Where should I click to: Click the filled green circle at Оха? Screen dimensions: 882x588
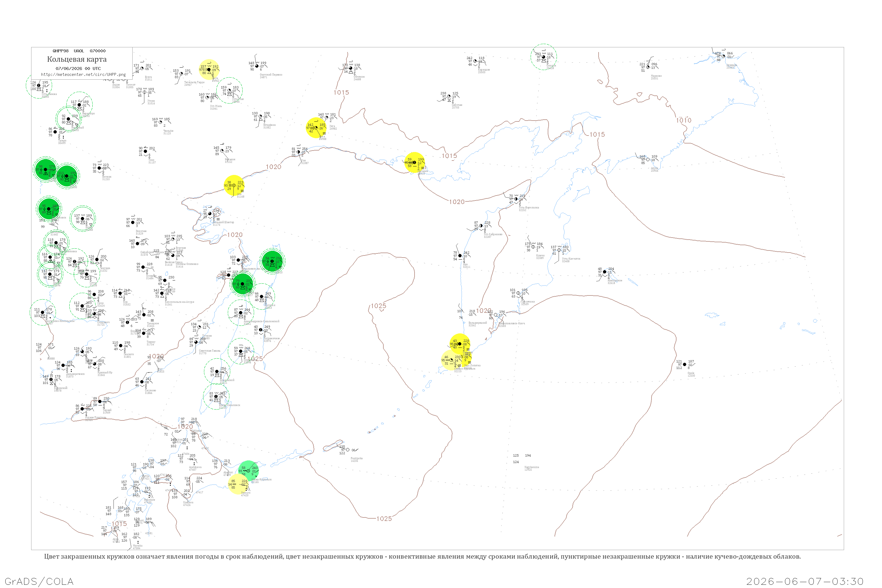(x=272, y=261)
